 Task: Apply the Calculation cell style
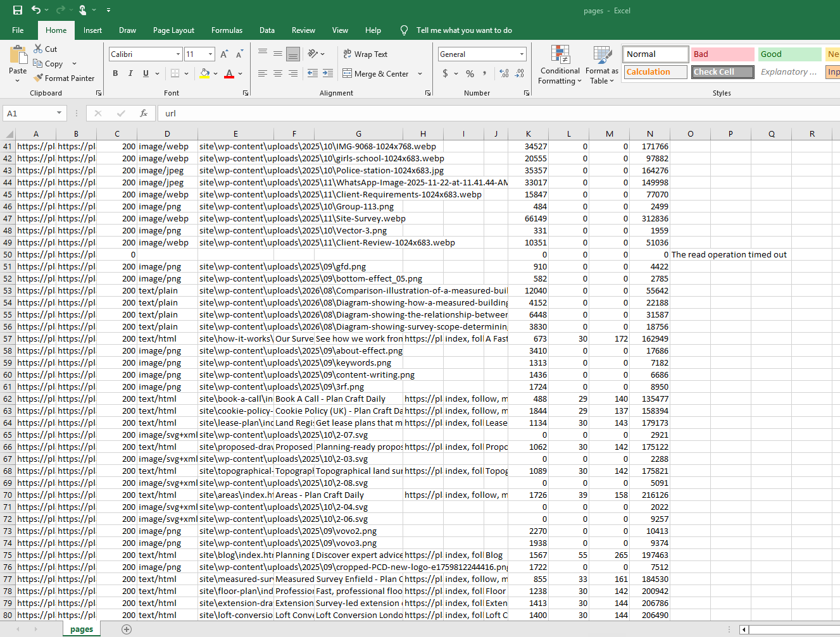point(656,72)
